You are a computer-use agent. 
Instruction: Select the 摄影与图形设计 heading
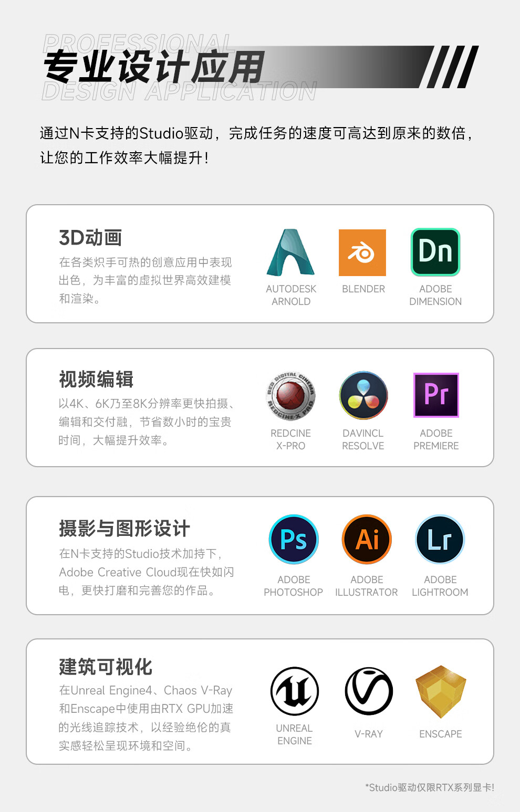[124, 528]
